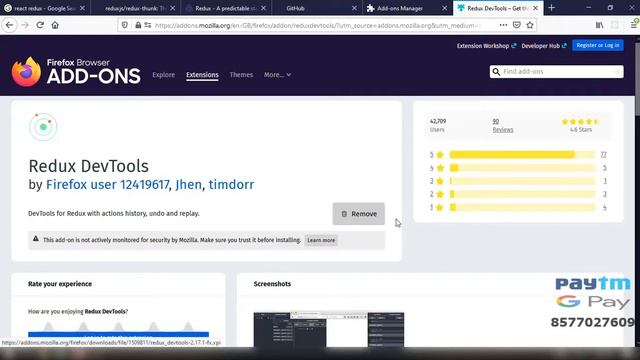Click the search magnifier icon
Image resolution: width=640 pixels, height=360 pixels.
[496, 71]
